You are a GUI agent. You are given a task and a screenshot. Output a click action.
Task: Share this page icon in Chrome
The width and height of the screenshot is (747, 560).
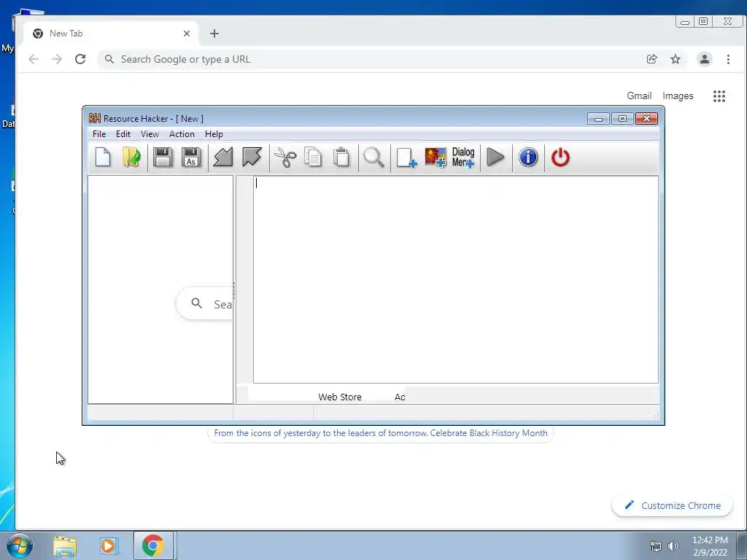click(x=651, y=59)
